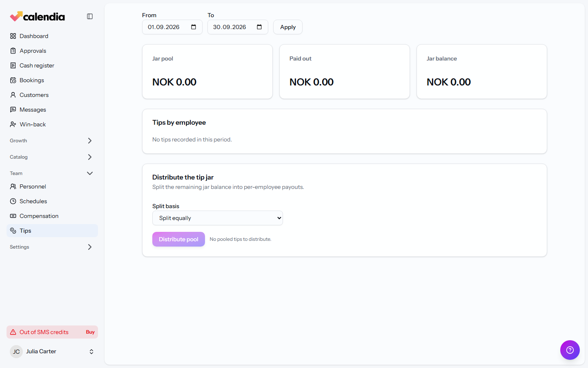This screenshot has width=588, height=368.
Task: Expand the Settings section chevron
Action: pyautogui.click(x=90, y=247)
